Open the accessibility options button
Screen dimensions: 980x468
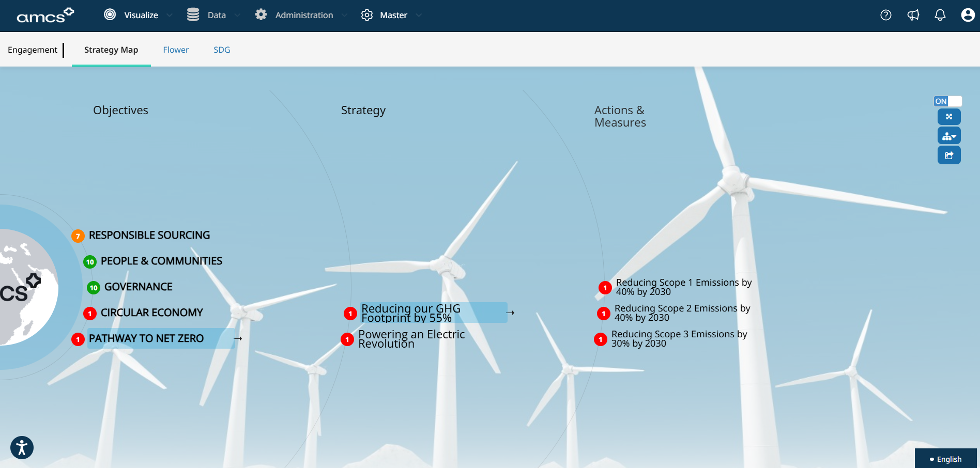tap(22, 447)
